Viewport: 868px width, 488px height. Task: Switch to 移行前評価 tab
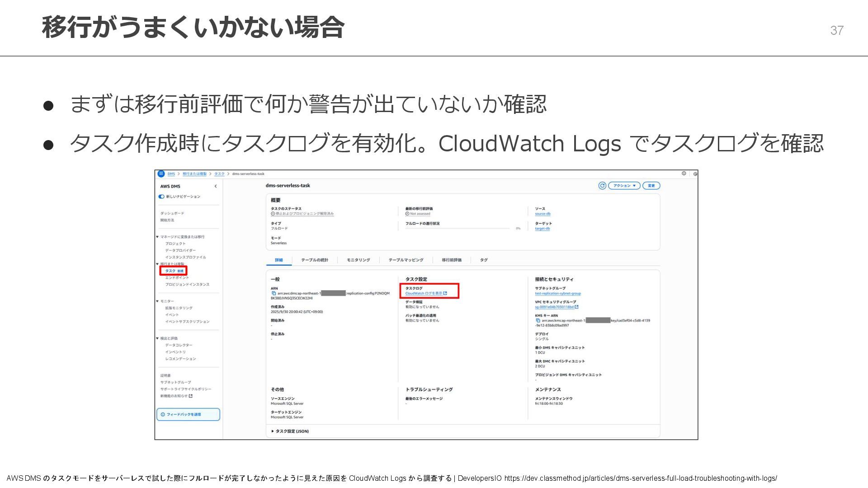click(x=451, y=260)
